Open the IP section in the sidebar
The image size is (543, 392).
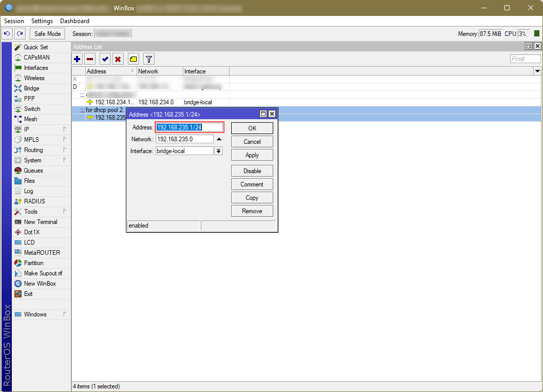(x=28, y=129)
